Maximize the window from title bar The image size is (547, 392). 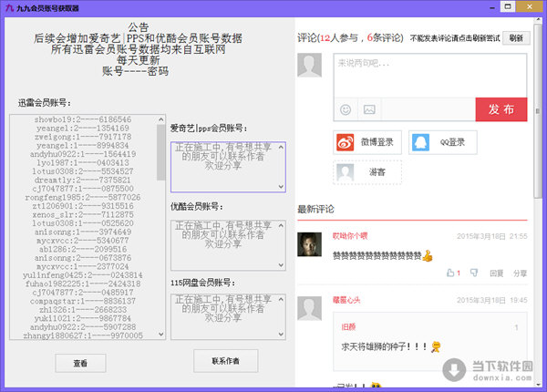[508, 6]
